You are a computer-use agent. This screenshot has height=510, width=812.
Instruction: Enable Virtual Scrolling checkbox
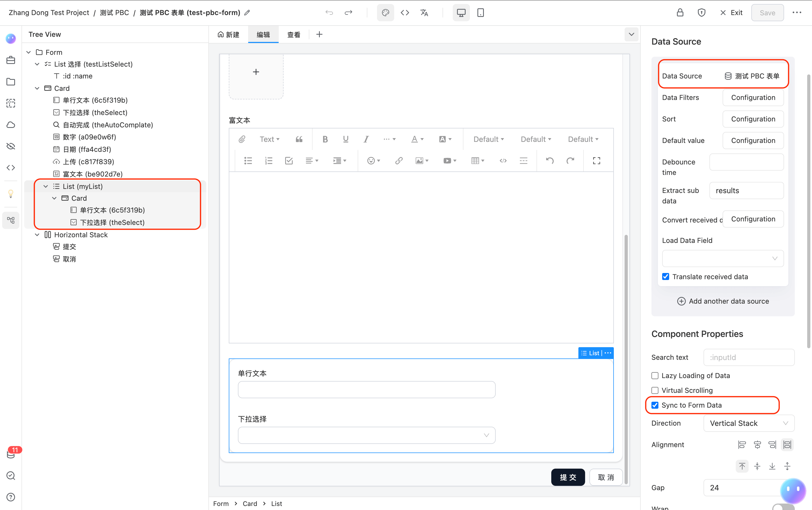[x=655, y=391]
